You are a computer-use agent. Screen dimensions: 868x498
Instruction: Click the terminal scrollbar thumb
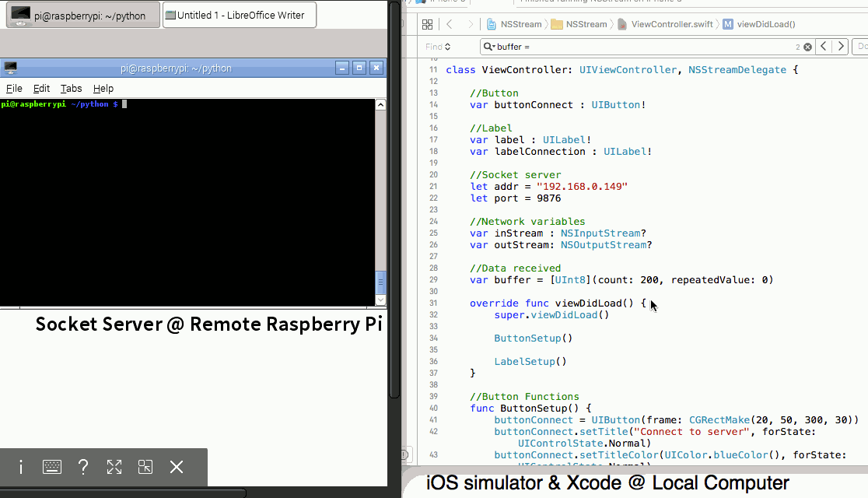point(380,282)
